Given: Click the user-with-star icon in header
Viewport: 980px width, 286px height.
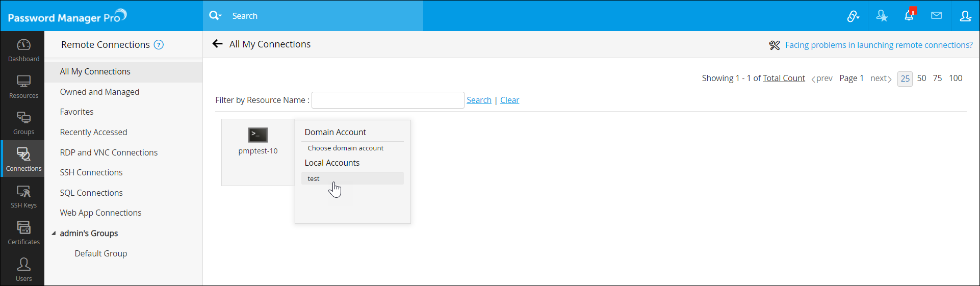Looking at the screenshot, I should coord(882,16).
